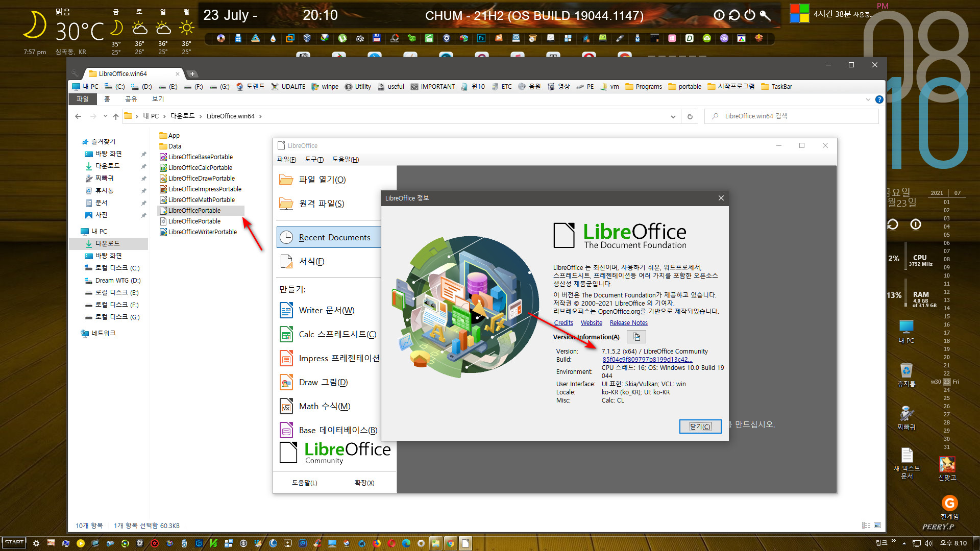Open the UDALITE bookmark in toolbar
The height and width of the screenshot is (551, 980).
coord(288,86)
